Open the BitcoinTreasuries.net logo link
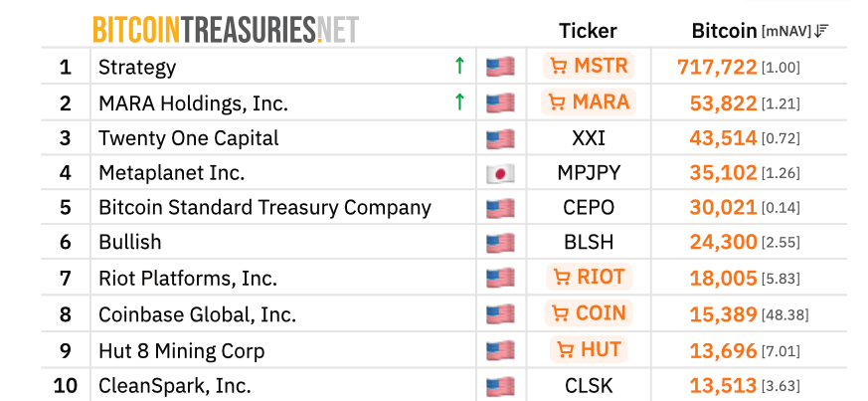Image resolution: width=868 pixels, height=401 pixels. [x=226, y=29]
